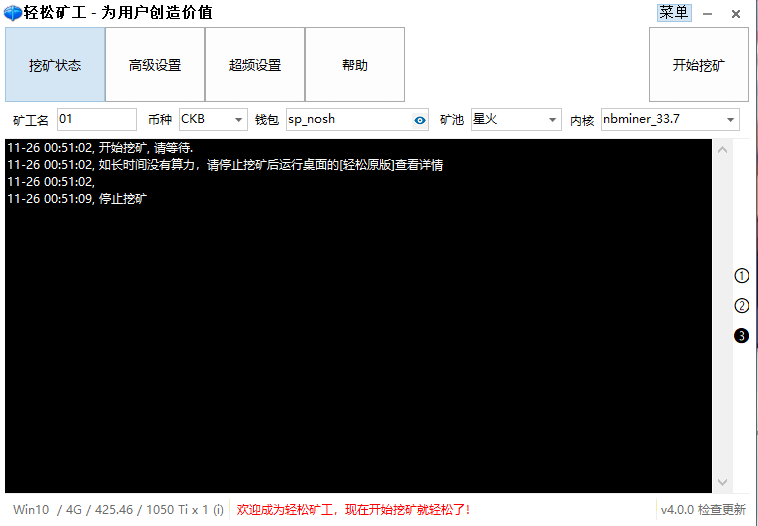Select circled number 1 icon
This screenshot has width=758, height=526.
741,276
